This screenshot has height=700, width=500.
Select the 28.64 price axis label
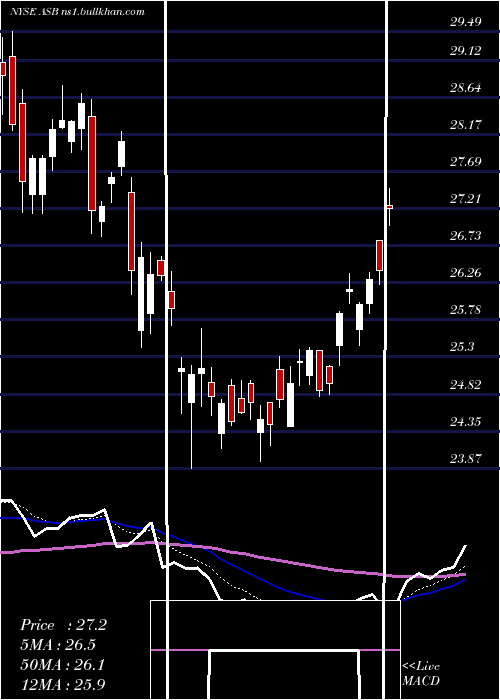click(x=466, y=88)
